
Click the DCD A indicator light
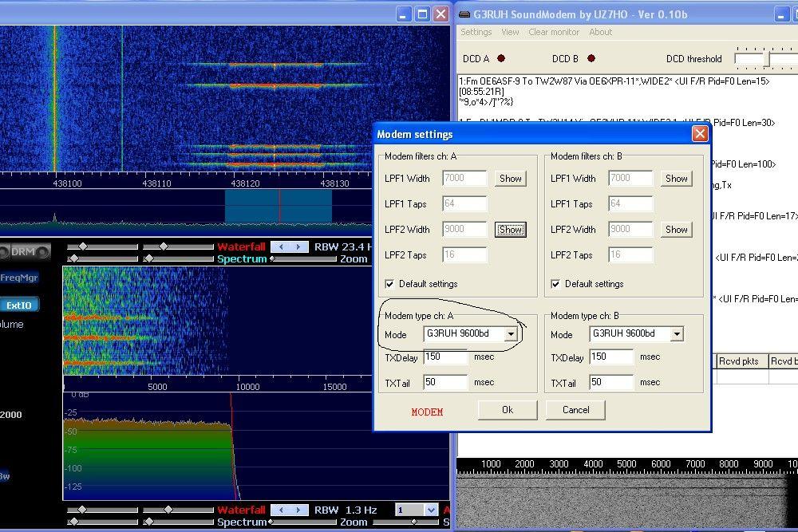coord(501,58)
